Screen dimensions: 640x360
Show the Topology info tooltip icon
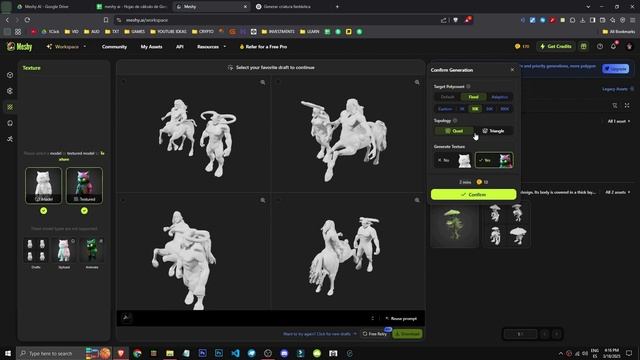click(x=455, y=120)
